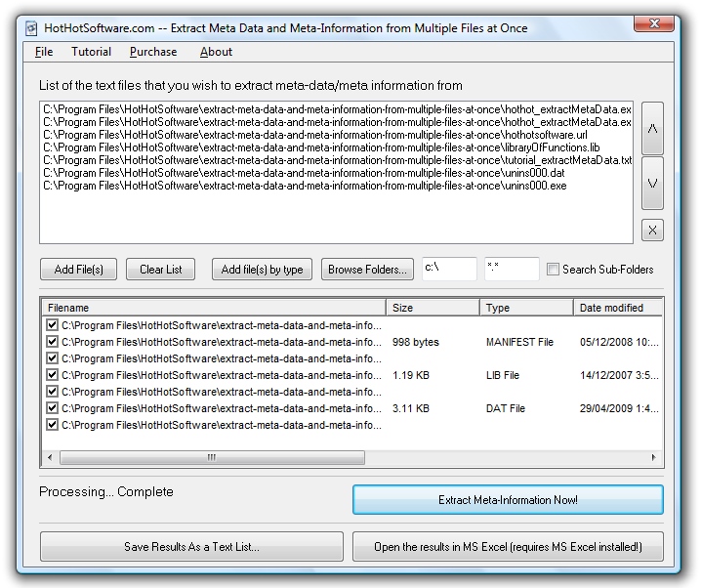Uncheck the 3.11 KB DAT File row checkbox
This screenshot has width=701, height=588.
click(x=53, y=408)
